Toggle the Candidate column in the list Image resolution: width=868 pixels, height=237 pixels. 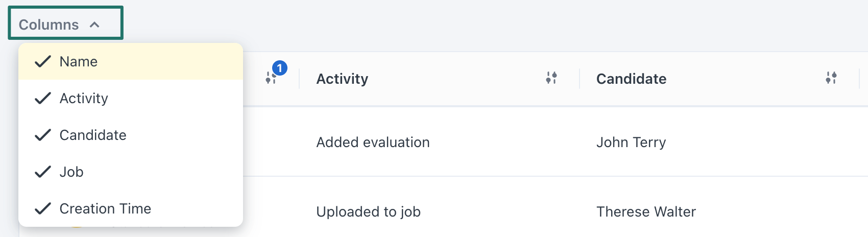(x=131, y=135)
